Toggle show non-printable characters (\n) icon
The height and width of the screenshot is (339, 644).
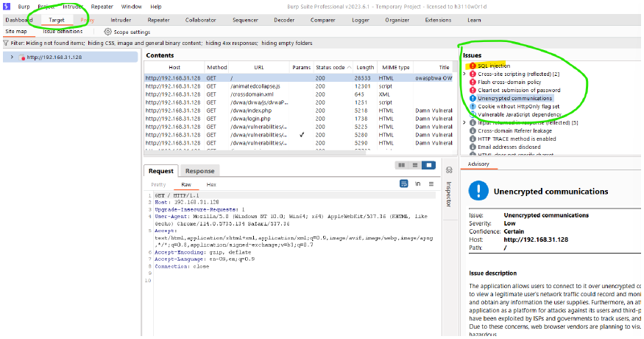(x=418, y=184)
